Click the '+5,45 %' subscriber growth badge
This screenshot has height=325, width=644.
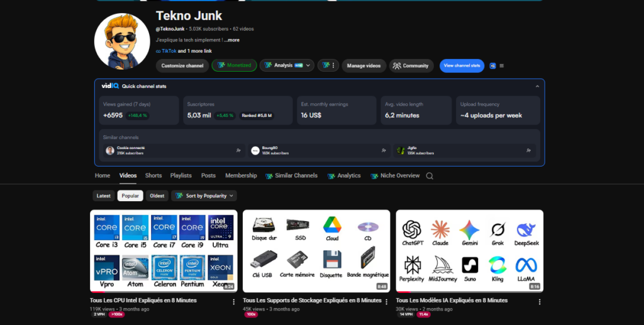[225, 116]
